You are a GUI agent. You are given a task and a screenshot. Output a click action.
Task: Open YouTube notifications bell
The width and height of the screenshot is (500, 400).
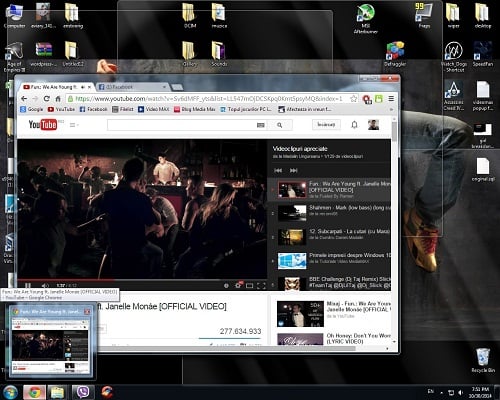click(x=354, y=125)
